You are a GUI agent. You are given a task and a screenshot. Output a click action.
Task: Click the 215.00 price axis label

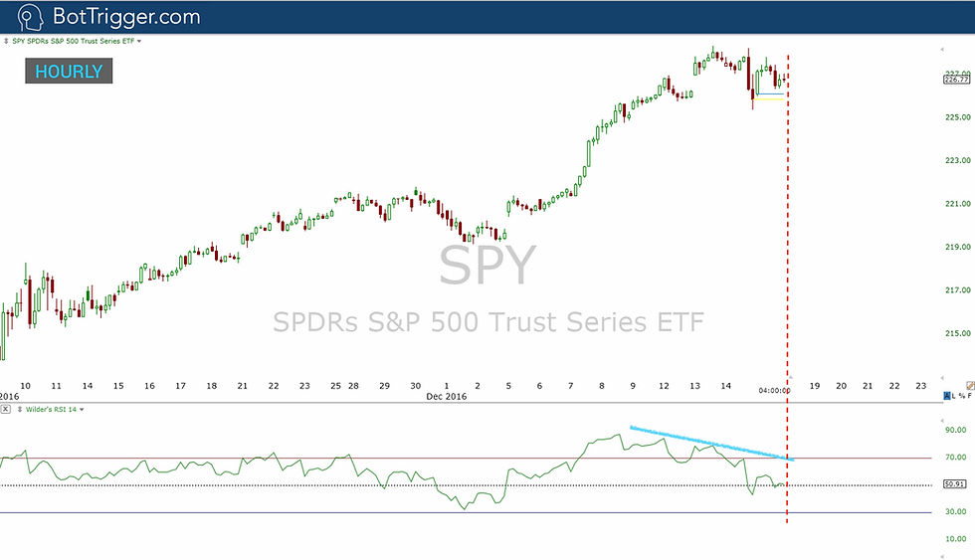(x=957, y=333)
